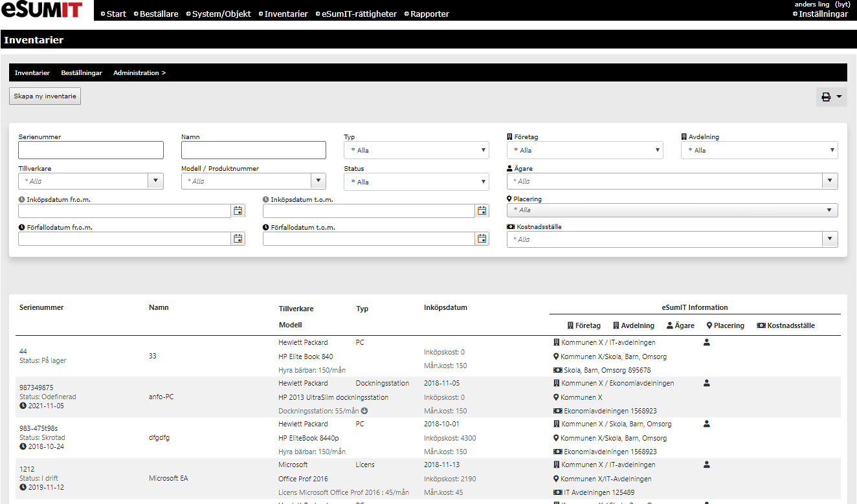Click the clock icon next to 2021-11-05
The width and height of the screenshot is (857, 504).
pyautogui.click(x=23, y=406)
